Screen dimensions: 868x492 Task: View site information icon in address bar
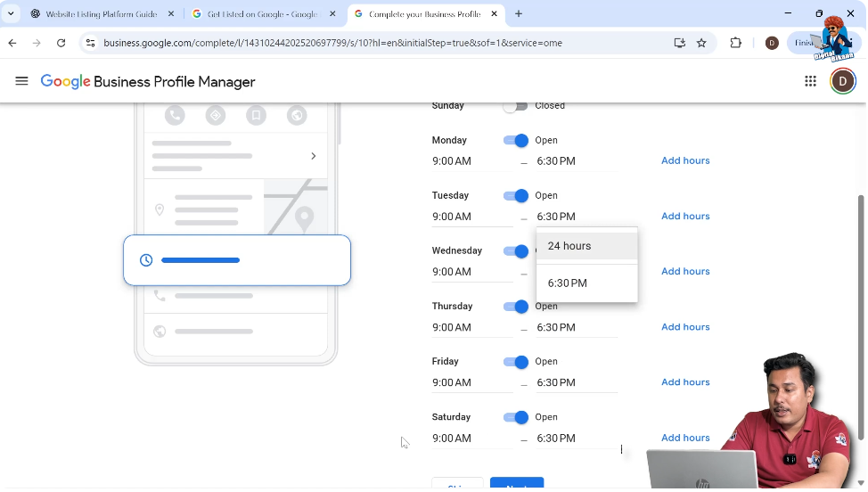click(x=90, y=43)
